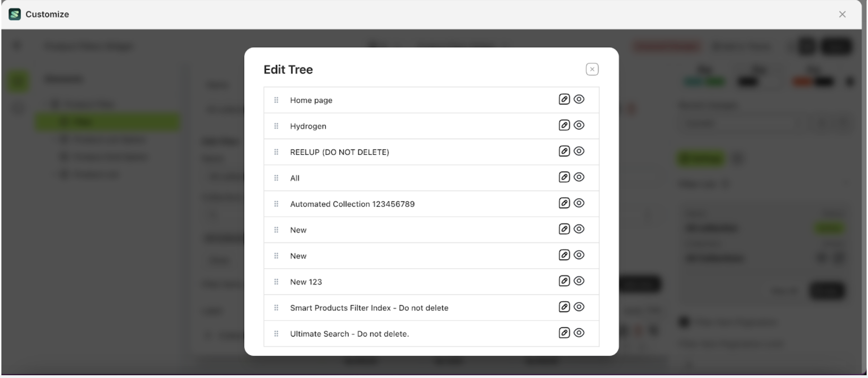Image resolution: width=868 pixels, height=378 pixels.
Task: Toggle visibility of New 123
Action: [x=579, y=281]
